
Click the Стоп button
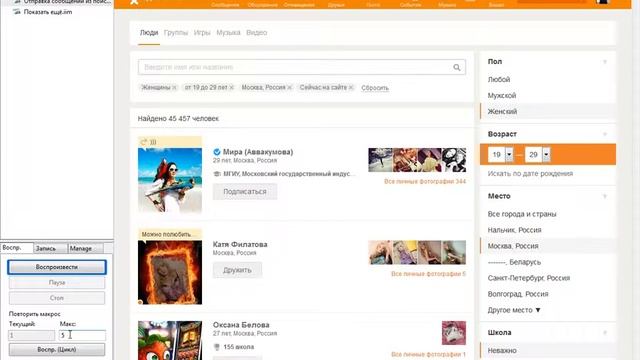[x=57, y=298]
